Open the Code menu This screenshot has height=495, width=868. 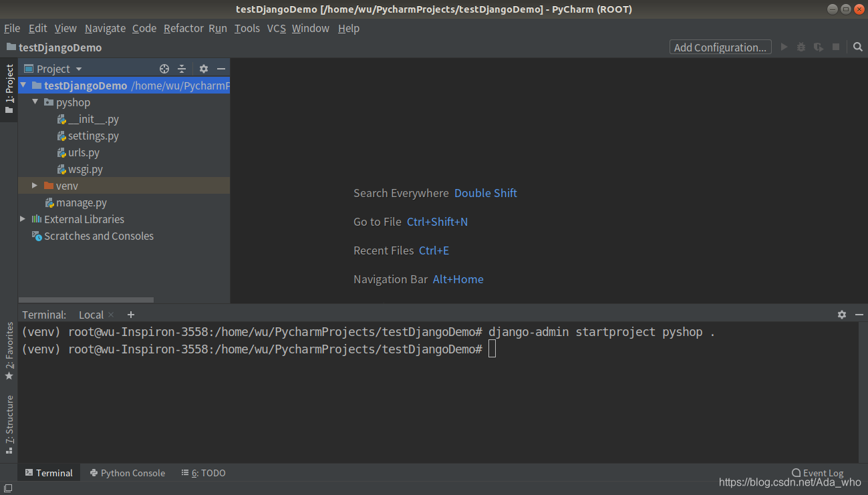[x=144, y=28]
